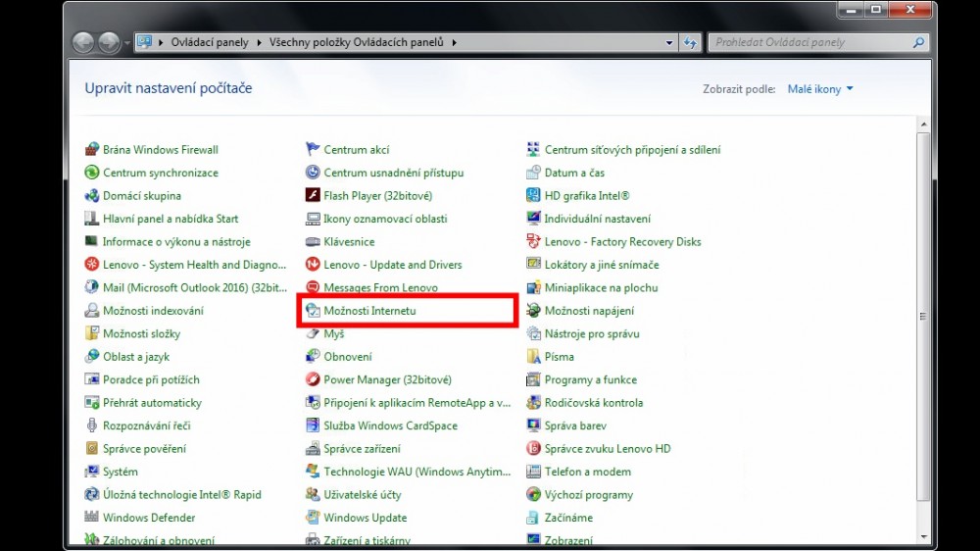Expand arrow after Ovládací panely breadcrumb
Screen dimensions: 980x551
click(260, 43)
